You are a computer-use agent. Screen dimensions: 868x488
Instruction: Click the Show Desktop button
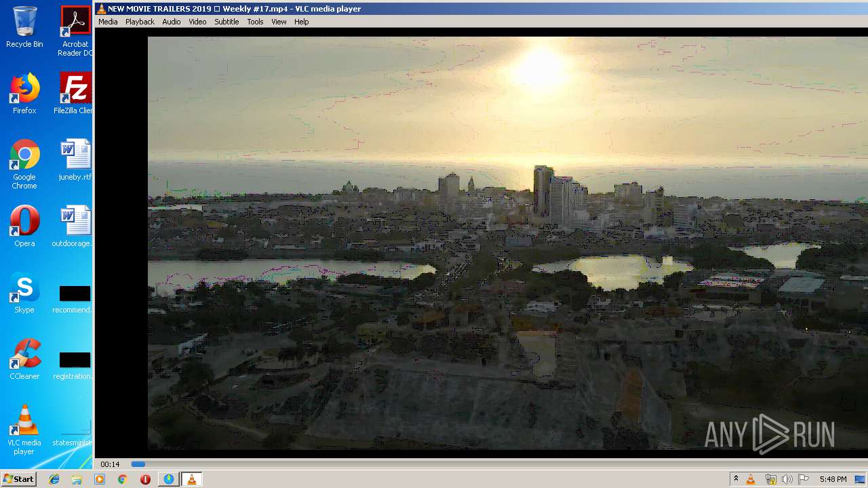coord(860,479)
